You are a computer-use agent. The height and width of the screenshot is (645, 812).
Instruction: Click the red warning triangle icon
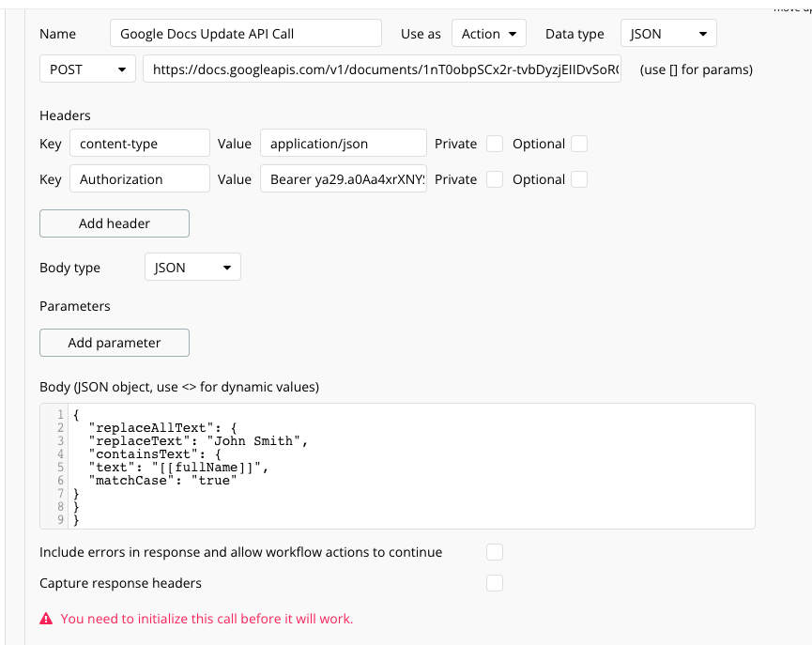tap(45, 618)
